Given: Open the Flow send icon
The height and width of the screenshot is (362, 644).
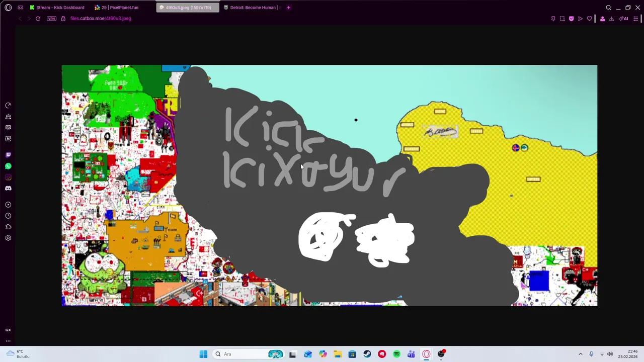Looking at the screenshot, I should (580, 19).
